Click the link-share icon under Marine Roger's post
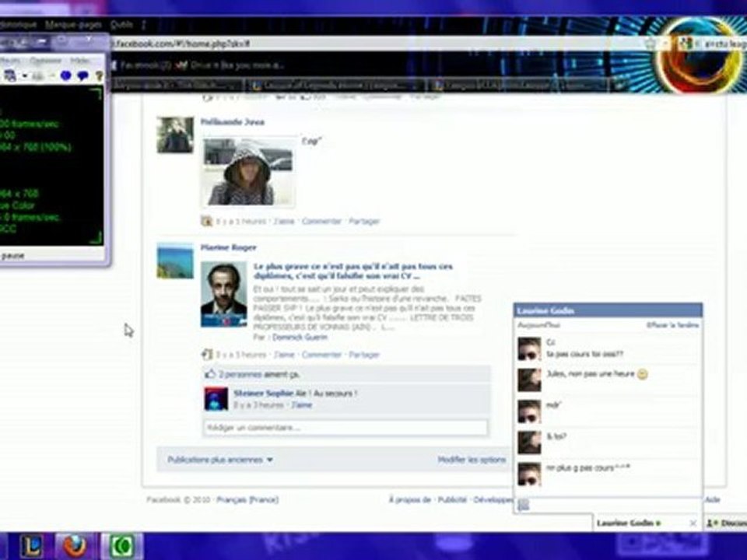 click(x=206, y=355)
